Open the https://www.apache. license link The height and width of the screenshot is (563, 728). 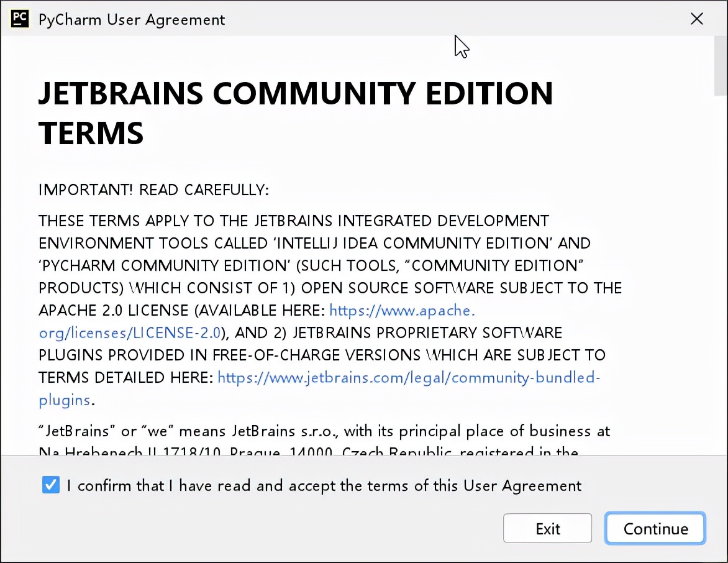pos(402,310)
